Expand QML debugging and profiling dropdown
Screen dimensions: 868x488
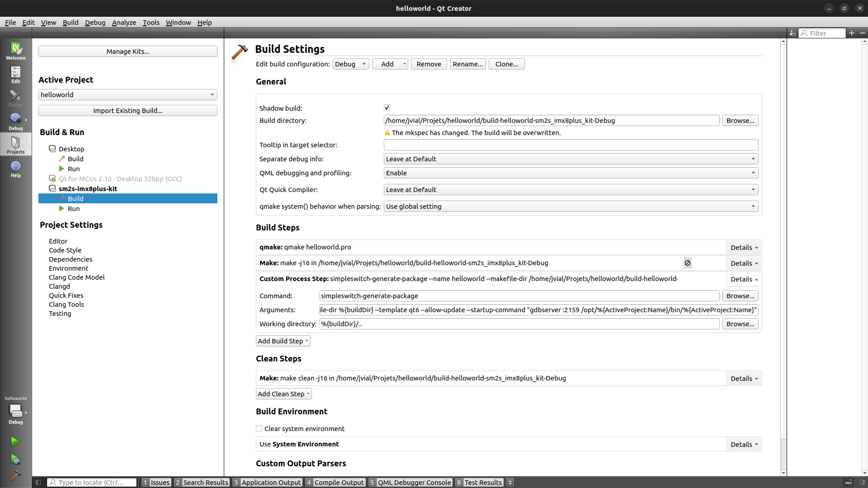(571, 173)
